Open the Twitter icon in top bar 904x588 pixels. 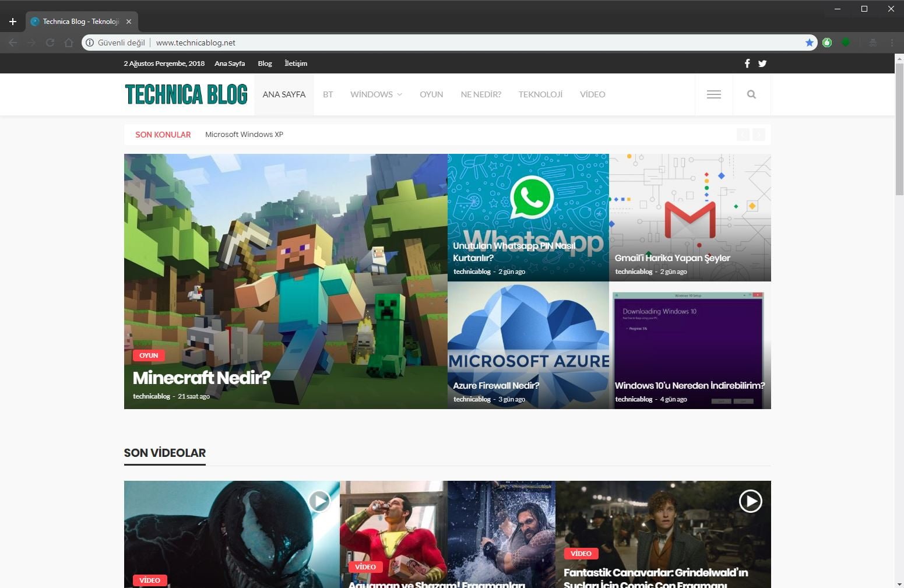tap(762, 64)
